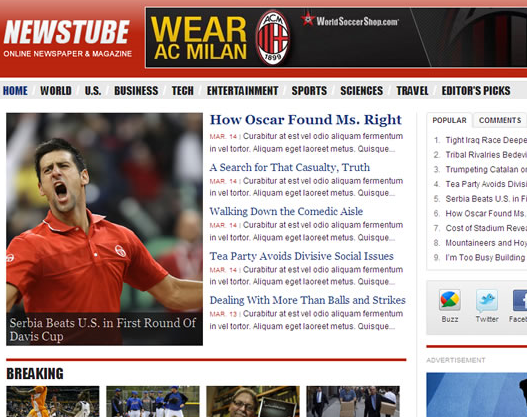This screenshot has width=527, height=417.
Task: Open 'Serbia Beats U.S.' featured caption
Action: pyautogui.click(x=103, y=329)
